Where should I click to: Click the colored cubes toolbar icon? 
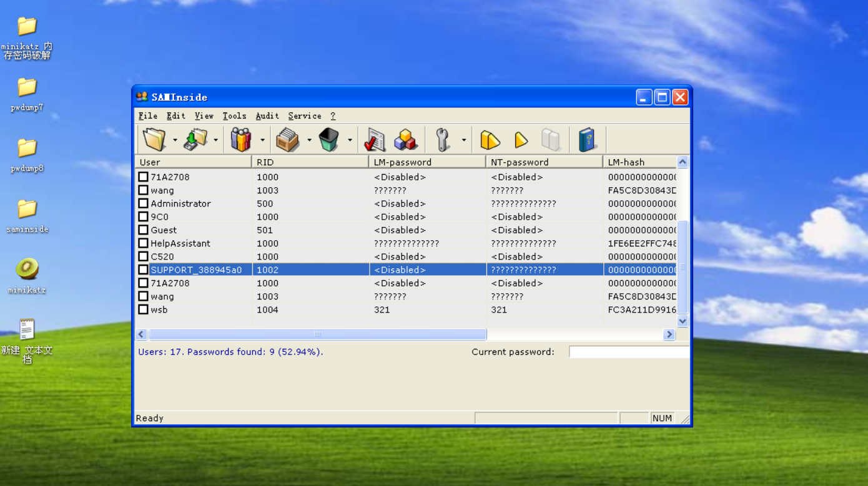click(405, 140)
